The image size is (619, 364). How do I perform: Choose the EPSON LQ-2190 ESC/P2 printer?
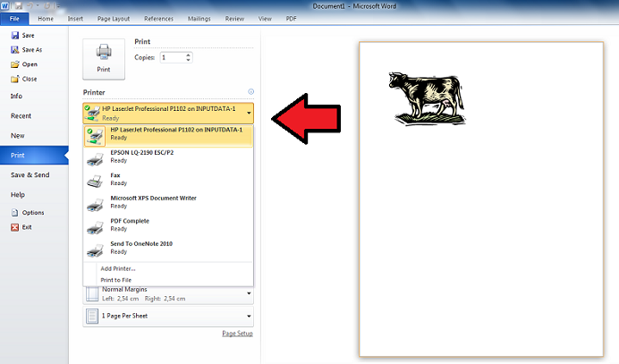pyautogui.click(x=168, y=158)
